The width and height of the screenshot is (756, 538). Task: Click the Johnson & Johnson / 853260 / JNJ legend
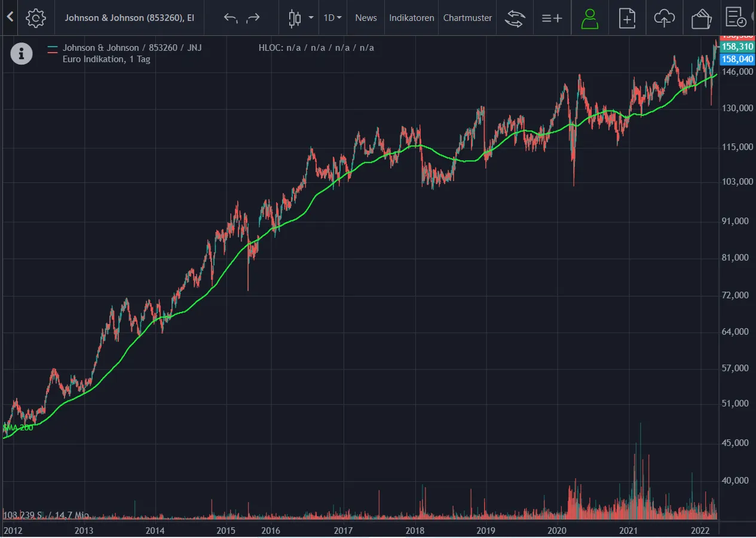[x=131, y=48]
